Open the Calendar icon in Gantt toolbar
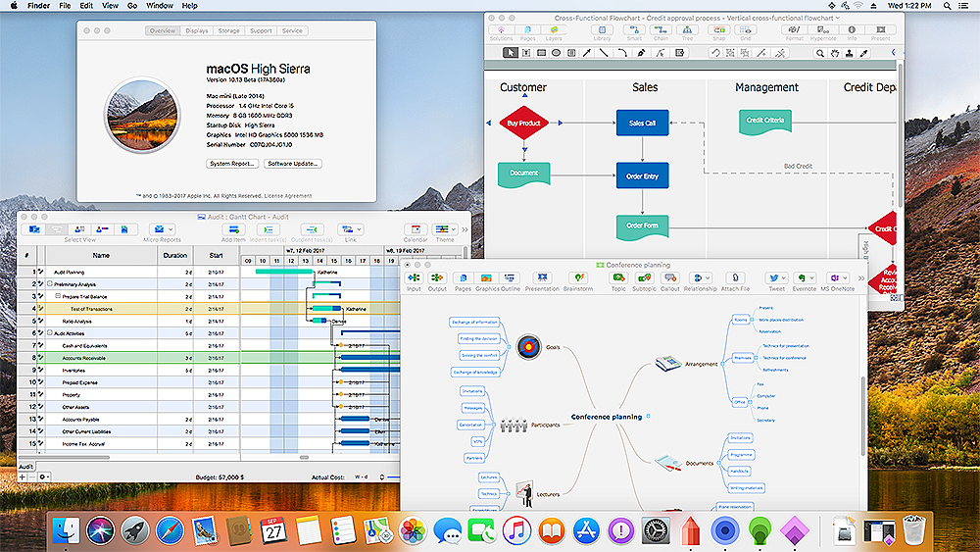Screen dimensions: 980x552 click(x=416, y=229)
